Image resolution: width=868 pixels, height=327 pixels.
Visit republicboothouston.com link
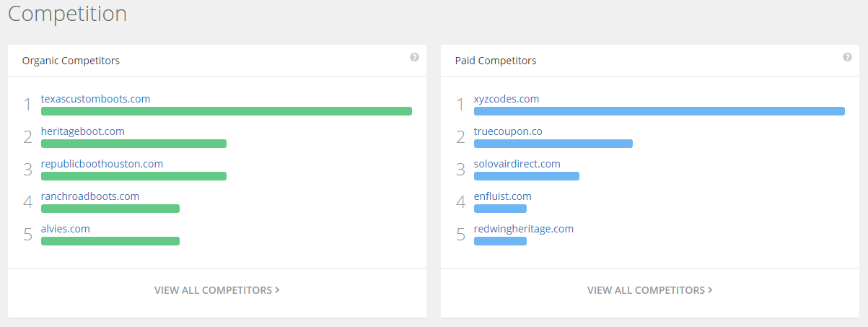tap(102, 164)
